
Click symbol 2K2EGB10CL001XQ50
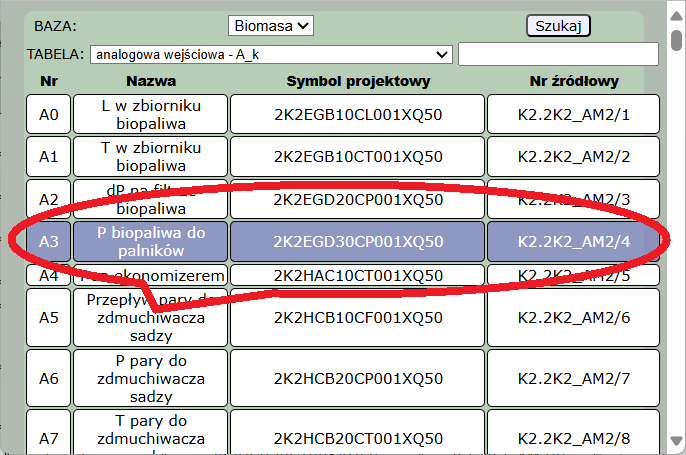358,115
